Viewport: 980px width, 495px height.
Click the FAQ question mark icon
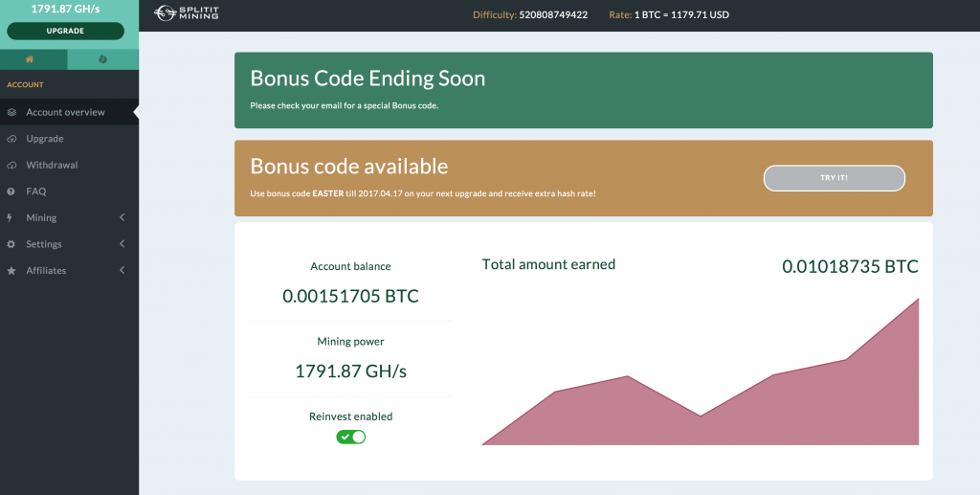11,191
